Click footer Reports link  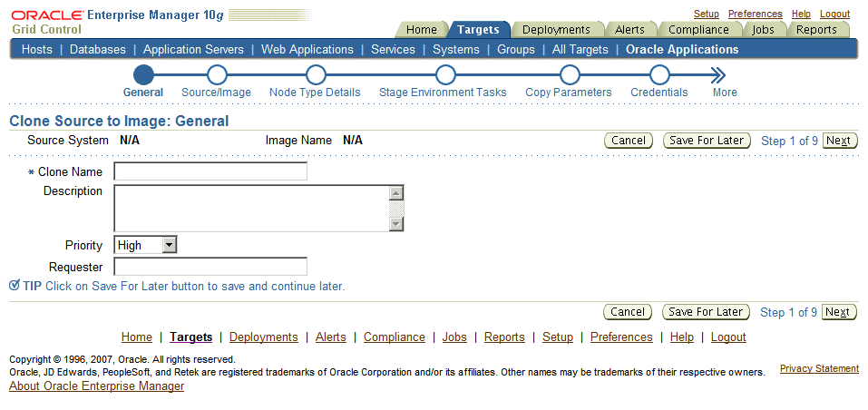(504, 337)
